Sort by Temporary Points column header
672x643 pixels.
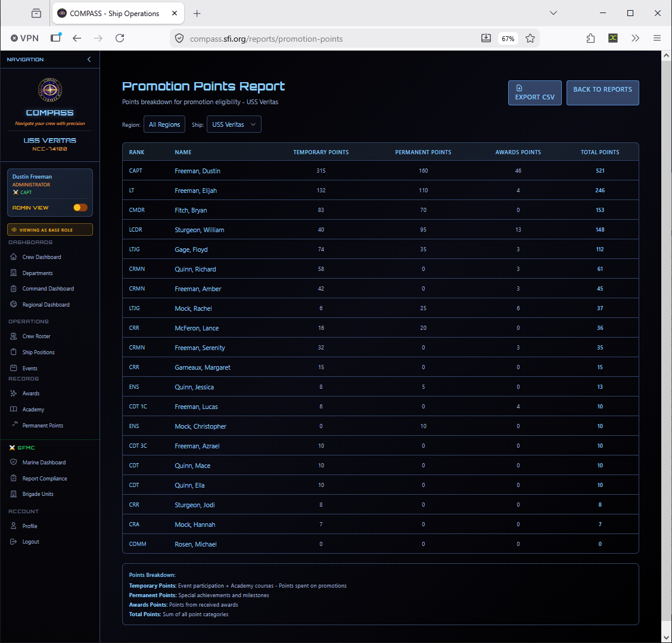(x=321, y=152)
